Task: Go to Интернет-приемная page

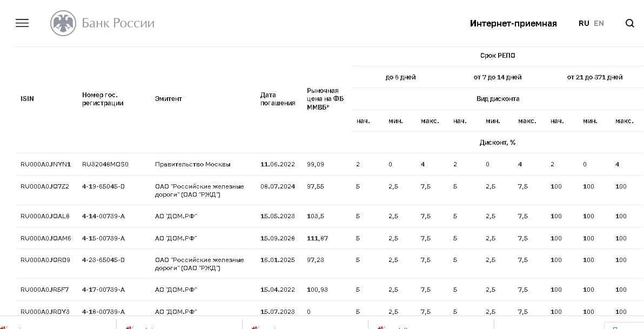Action: click(x=513, y=23)
